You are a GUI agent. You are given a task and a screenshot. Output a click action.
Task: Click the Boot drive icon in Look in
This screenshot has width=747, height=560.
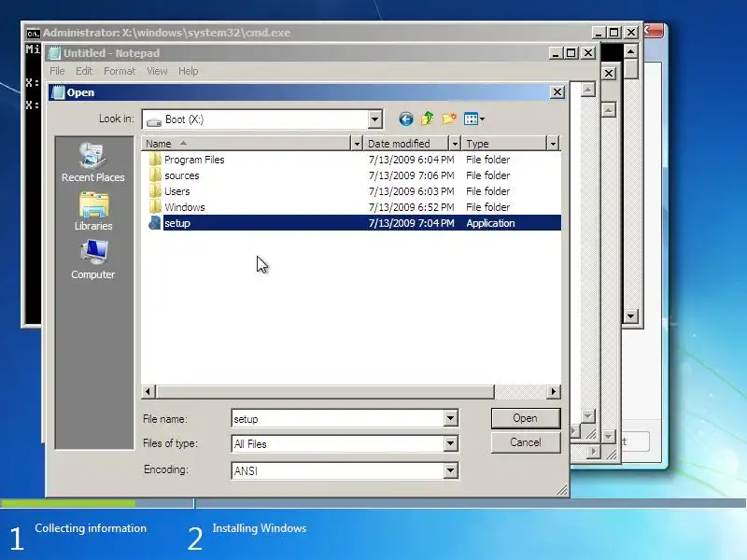click(x=154, y=120)
